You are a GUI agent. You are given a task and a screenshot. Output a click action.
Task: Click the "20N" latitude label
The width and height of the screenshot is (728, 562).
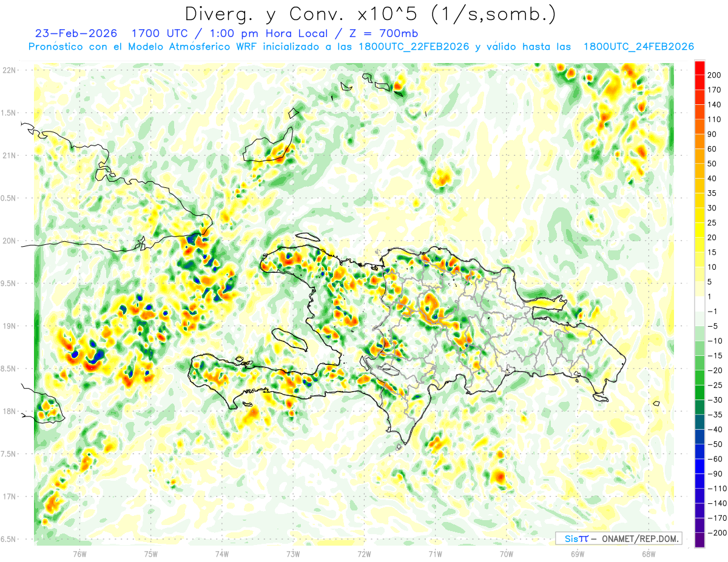10,241
